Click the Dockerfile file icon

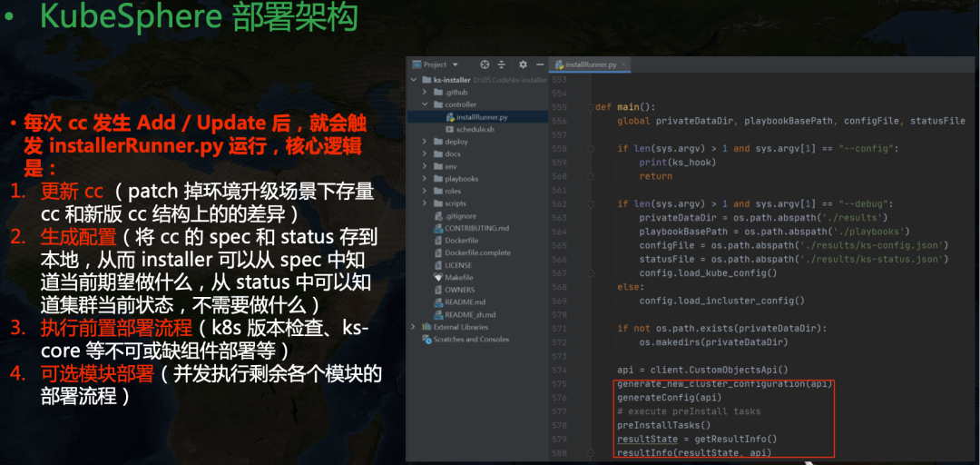point(438,241)
